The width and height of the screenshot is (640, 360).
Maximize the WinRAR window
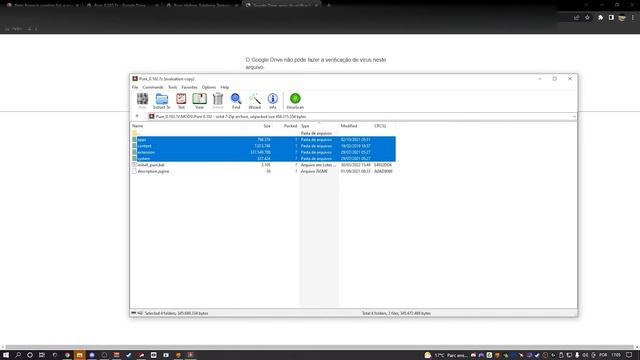pos(555,79)
